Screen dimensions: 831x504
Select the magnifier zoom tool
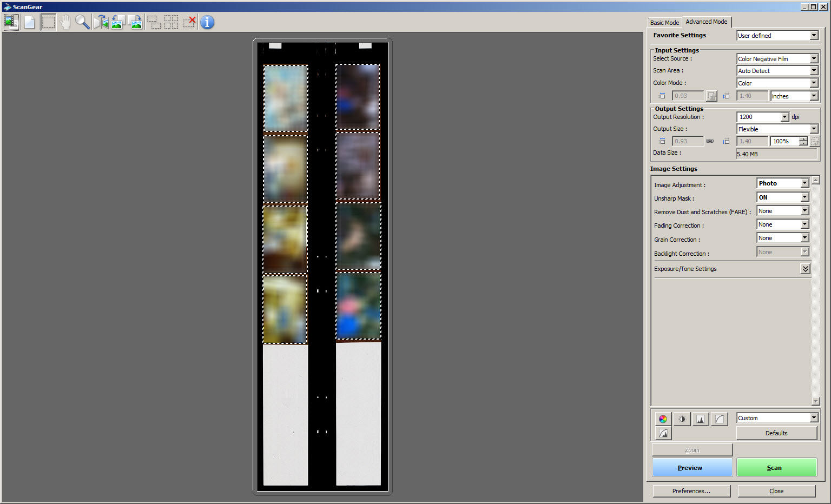tap(82, 22)
